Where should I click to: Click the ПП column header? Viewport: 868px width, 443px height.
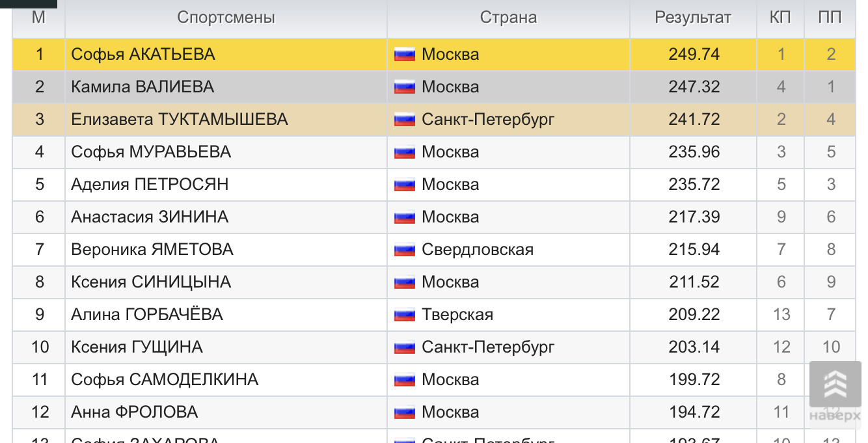[x=830, y=18]
